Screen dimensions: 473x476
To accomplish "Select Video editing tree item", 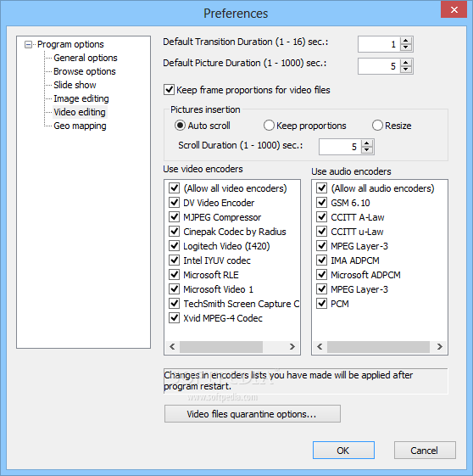I will (80, 112).
